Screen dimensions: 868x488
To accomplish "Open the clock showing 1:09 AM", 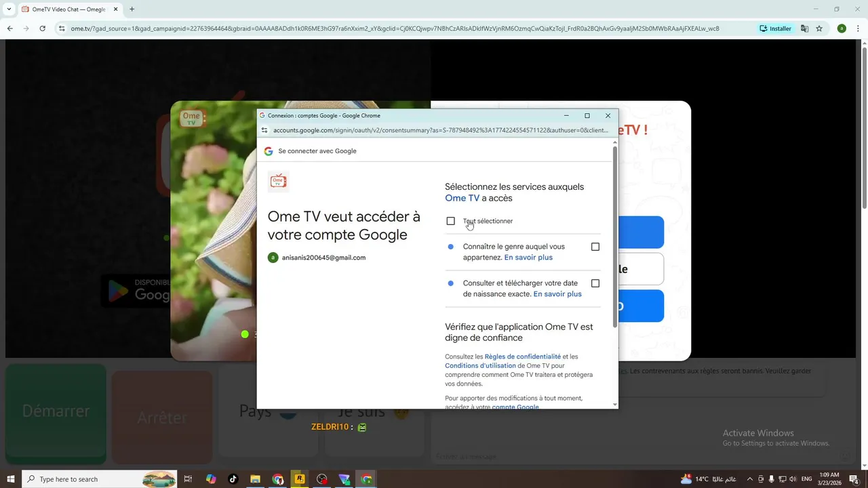I will (830, 479).
